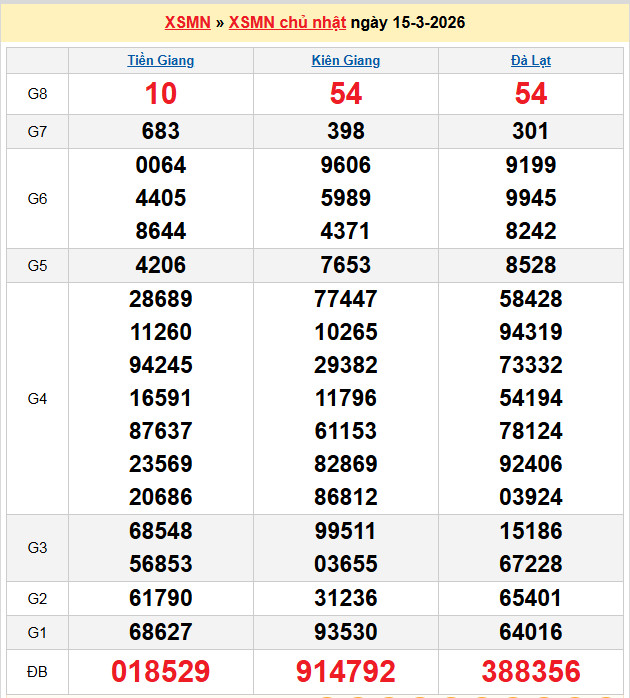Click Kiên Giang G8 result 54

point(346,94)
